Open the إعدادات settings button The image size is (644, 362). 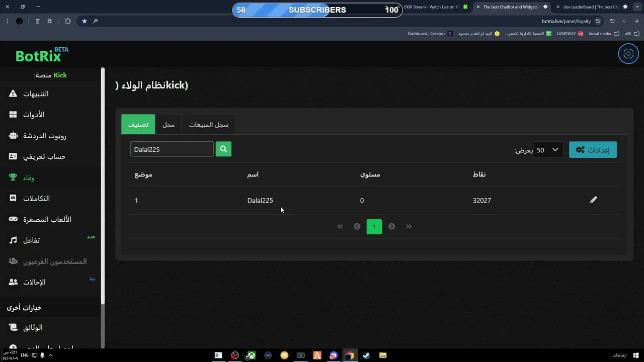pyautogui.click(x=593, y=150)
